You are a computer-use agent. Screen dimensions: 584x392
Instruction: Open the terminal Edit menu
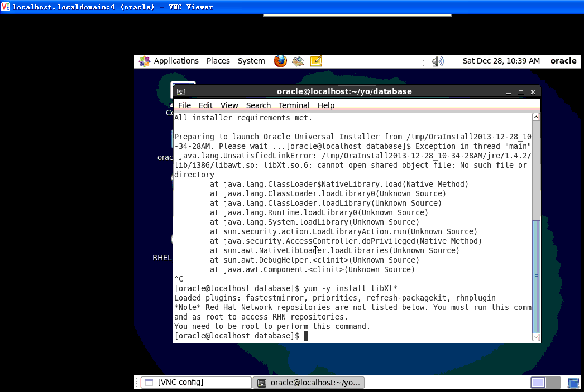[205, 105]
